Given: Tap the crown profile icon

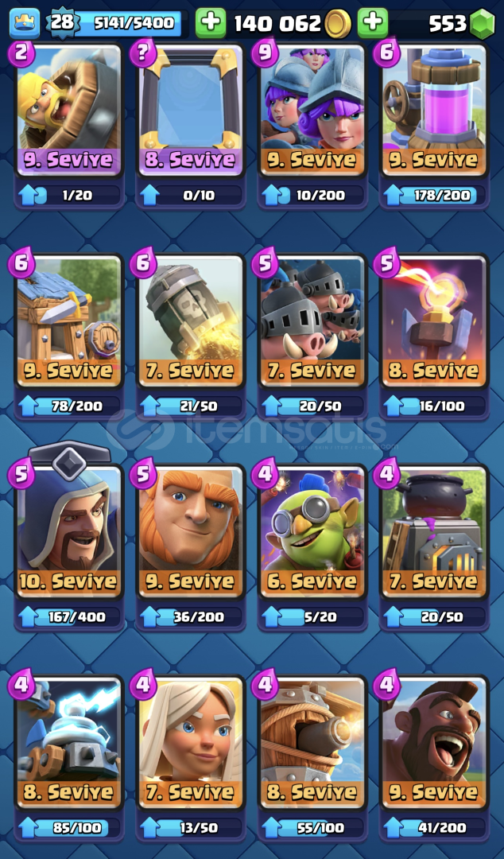Looking at the screenshot, I should (25, 24).
